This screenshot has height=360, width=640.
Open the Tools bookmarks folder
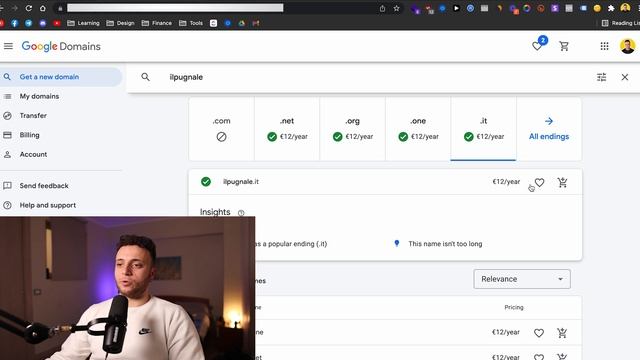(x=191, y=23)
